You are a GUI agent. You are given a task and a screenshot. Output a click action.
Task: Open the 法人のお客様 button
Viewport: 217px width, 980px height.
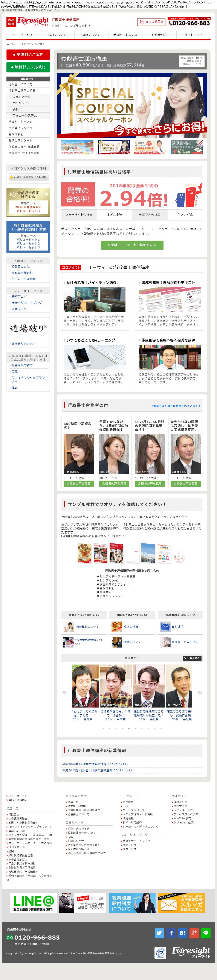point(152,22)
